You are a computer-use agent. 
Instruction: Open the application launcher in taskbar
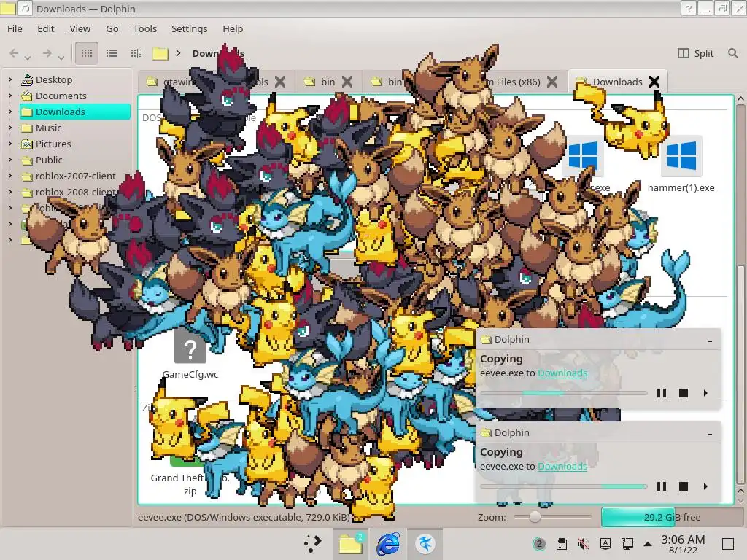(x=313, y=543)
